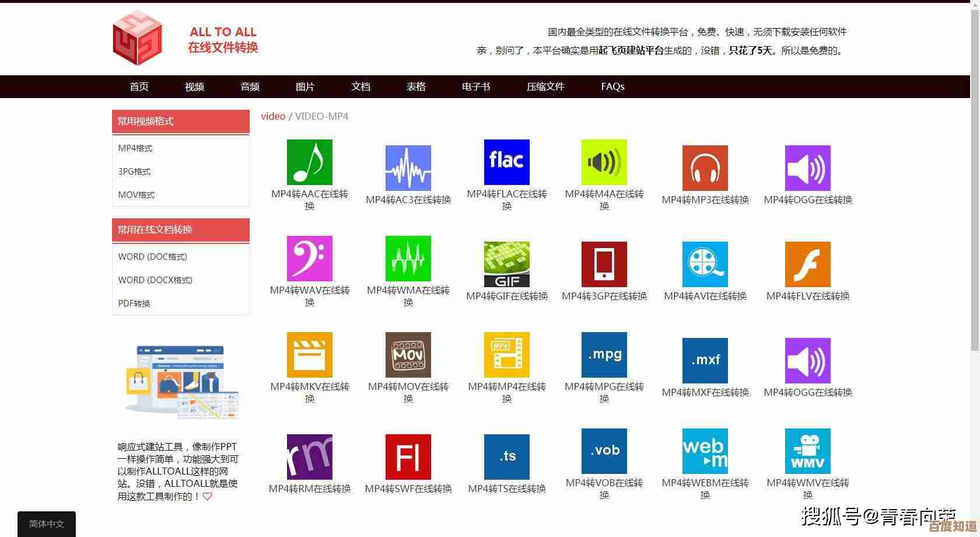Click the ALL TO ALL red cube logo
The height and width of the screenshot is (537, 980).
137,39
